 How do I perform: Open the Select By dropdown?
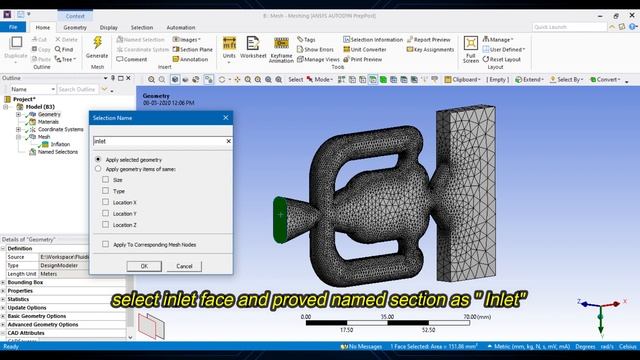click(567, 80)
